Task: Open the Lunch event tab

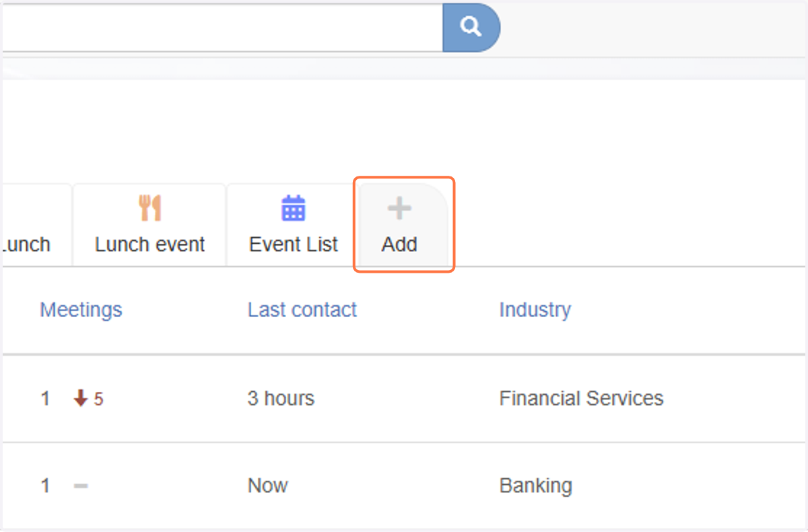Action: [x=149, y=225]
